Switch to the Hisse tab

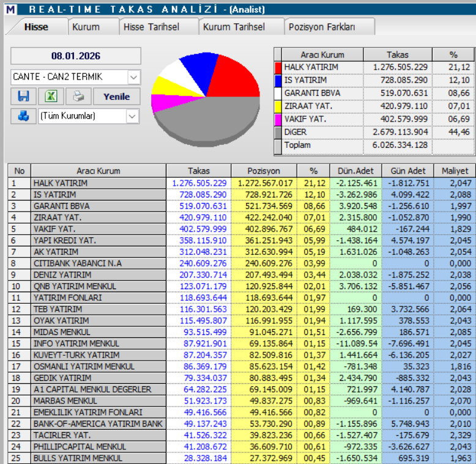coord(36,27)
